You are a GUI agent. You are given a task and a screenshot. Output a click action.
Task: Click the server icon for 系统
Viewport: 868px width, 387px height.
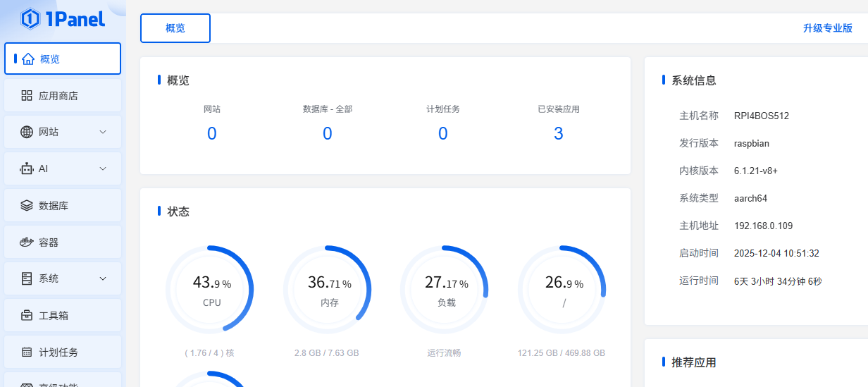click(x=27, y=278)
